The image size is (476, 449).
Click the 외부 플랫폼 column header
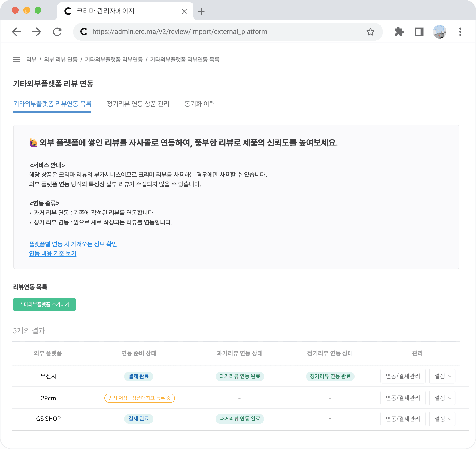pyautogui.click(x=48, y=354)
